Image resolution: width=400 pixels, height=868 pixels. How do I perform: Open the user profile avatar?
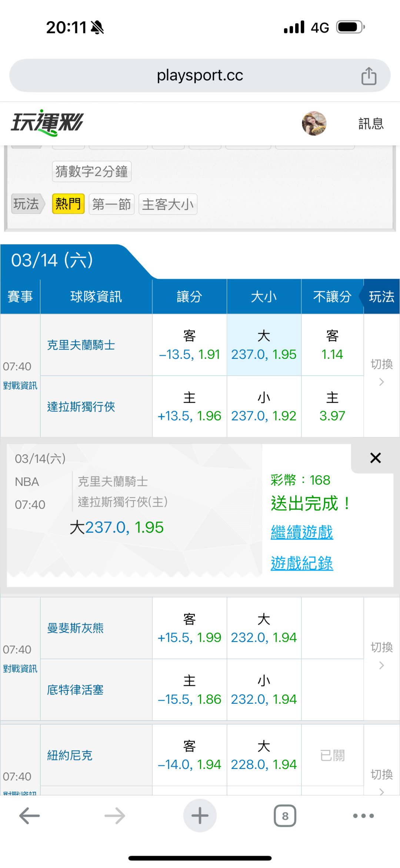coord(314,123)
